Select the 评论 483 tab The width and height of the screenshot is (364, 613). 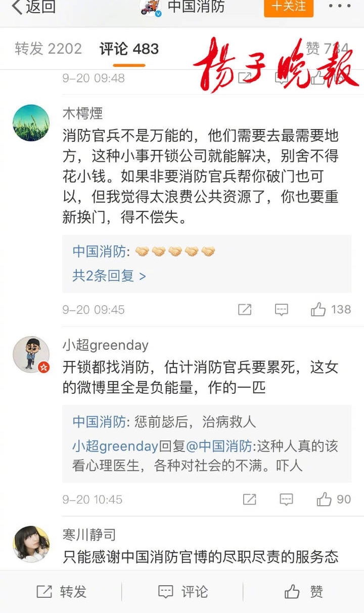129,49
